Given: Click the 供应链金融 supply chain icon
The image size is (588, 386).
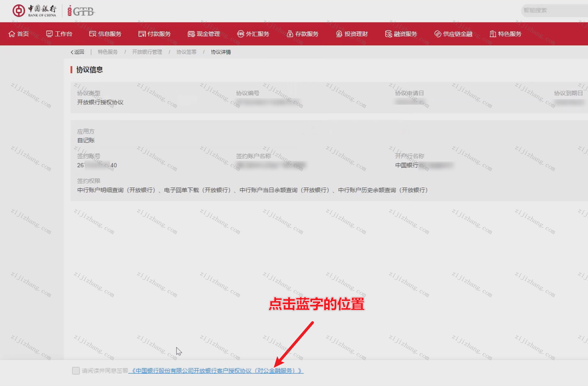Looking at the screenshot, I should pos(437,34).
